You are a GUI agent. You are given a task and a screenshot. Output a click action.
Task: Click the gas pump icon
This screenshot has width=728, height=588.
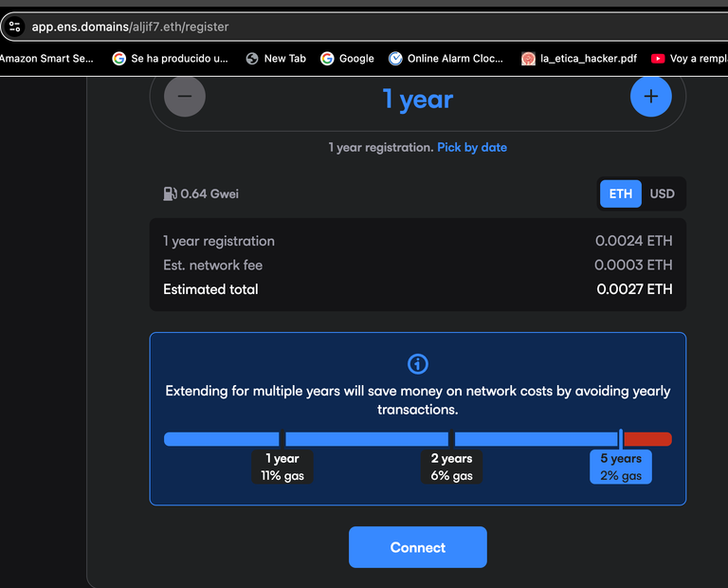tap(170, 193)
